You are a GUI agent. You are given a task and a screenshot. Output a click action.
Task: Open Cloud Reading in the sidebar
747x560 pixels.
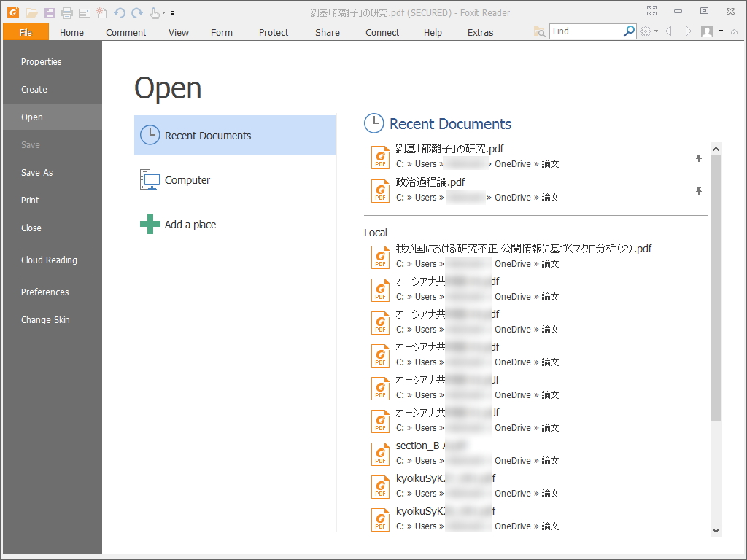(53, 260)
